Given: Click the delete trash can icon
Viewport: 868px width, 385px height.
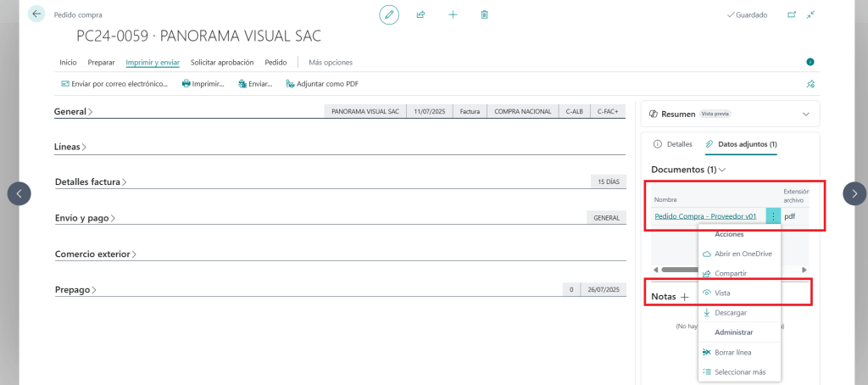Looking at the screenshot, I should click(x=485, y=14).
